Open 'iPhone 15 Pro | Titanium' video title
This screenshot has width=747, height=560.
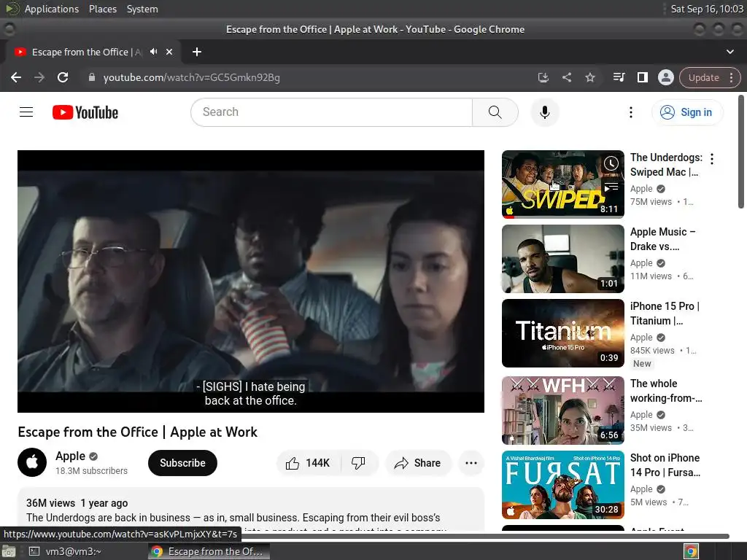[x=665, y=314]
